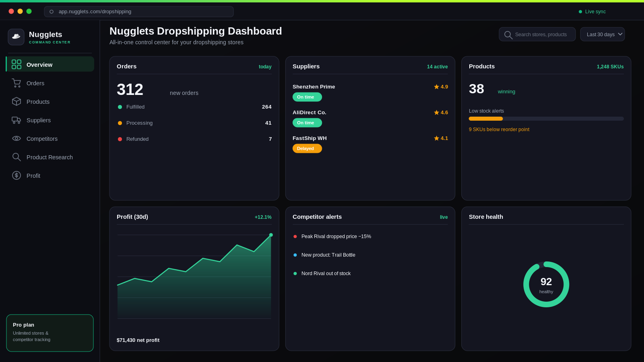The width and height of the screenshot is (644, 362).
Task: Open the Last 30 days dropdown
Action: [603, 34]
